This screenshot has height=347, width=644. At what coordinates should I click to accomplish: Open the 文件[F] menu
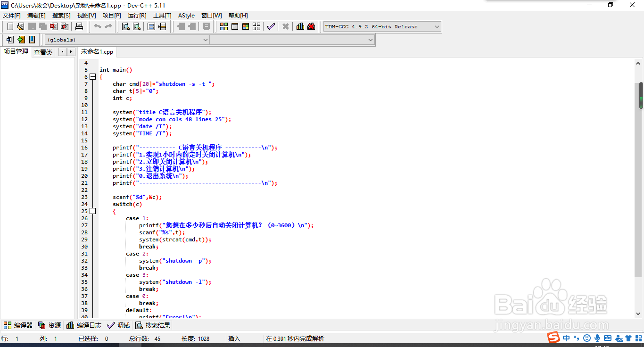coord(12,15)
